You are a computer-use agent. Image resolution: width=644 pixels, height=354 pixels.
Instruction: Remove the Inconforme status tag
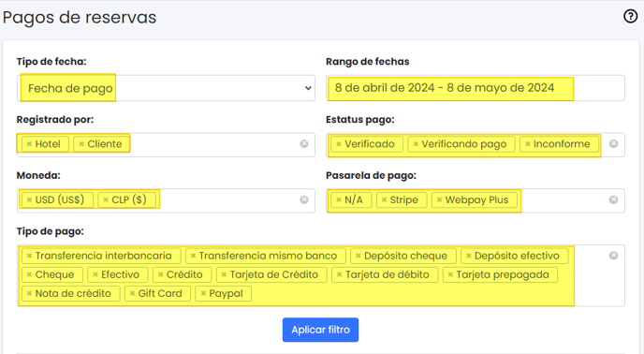(528, 144)
